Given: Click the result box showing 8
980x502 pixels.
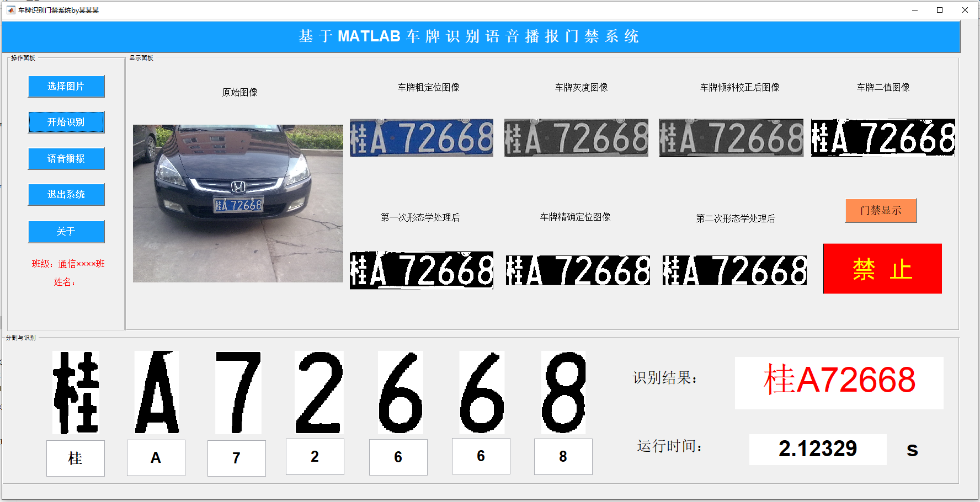Looking at the screenshot, I should (563, 457).
